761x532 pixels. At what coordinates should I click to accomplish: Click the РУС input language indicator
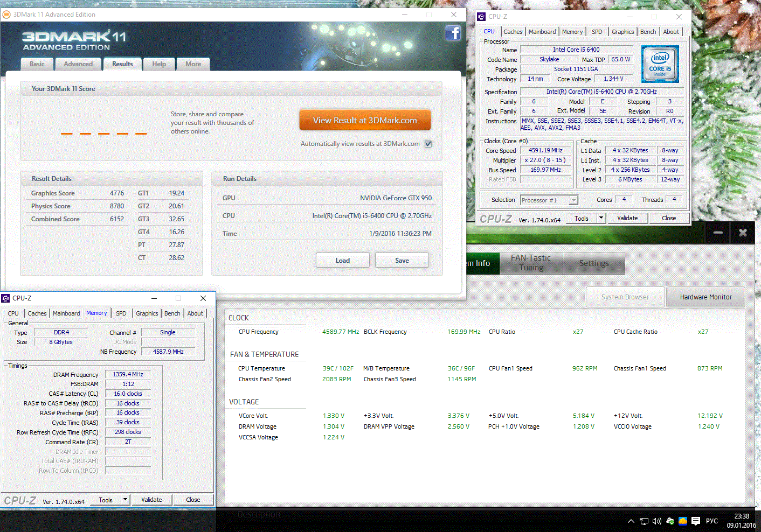712,521
